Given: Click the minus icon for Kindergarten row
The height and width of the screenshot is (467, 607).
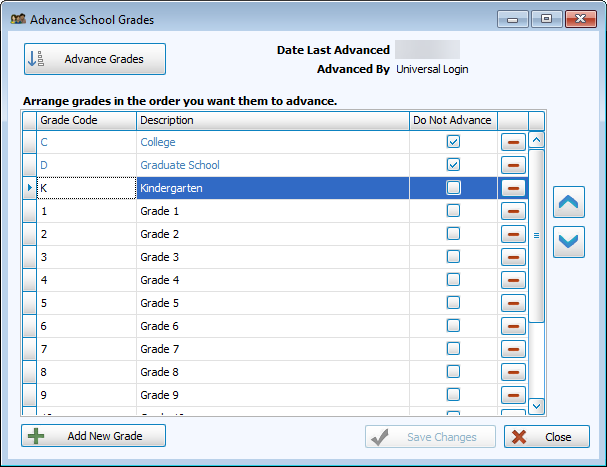Looking at the screenshot, I should click(x=513, y=188).
